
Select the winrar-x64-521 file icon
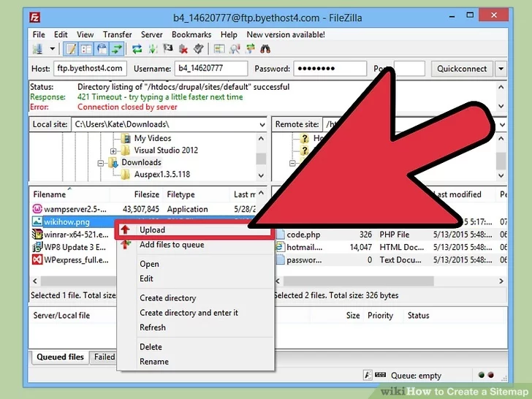(37, 235)
